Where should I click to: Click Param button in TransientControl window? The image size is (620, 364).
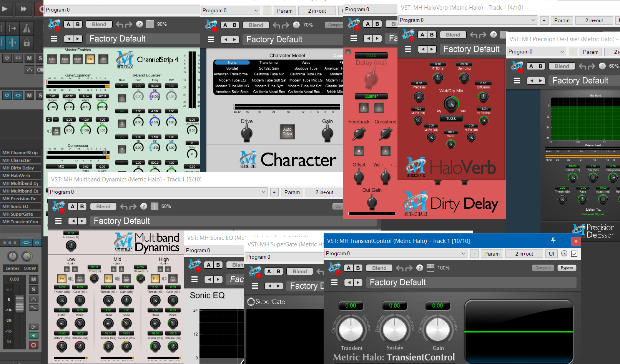[x=492, y=254]
